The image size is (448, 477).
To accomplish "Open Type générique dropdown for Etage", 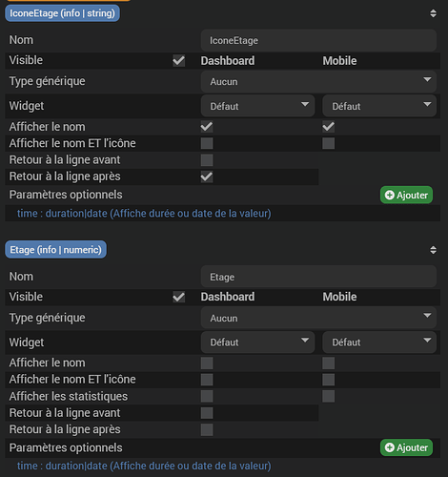I will (x=318, y=318).
